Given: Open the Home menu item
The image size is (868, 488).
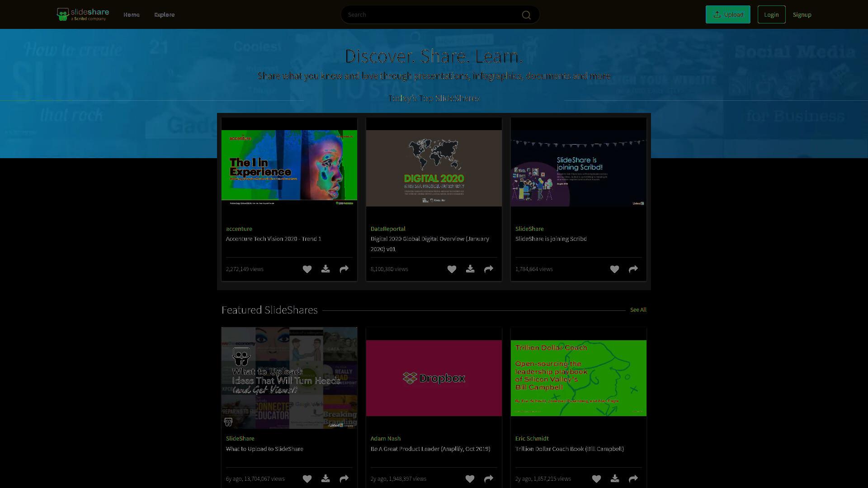Looking at the screenshot, I should click(x=132, y=15).
